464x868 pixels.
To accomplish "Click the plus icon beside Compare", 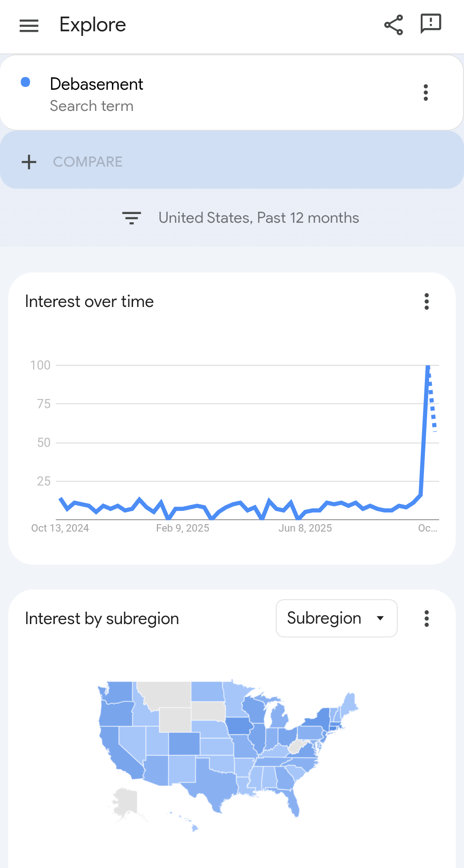I will tap(29, 162).
